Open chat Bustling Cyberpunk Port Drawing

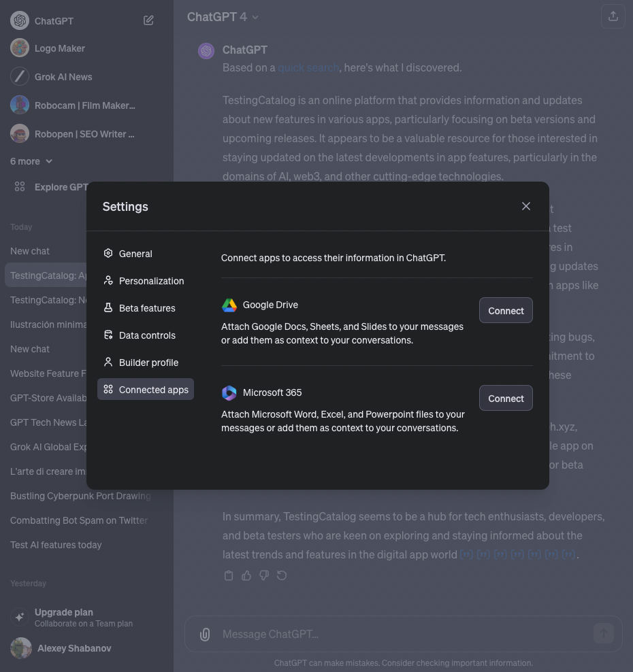(x=80, y=496)
